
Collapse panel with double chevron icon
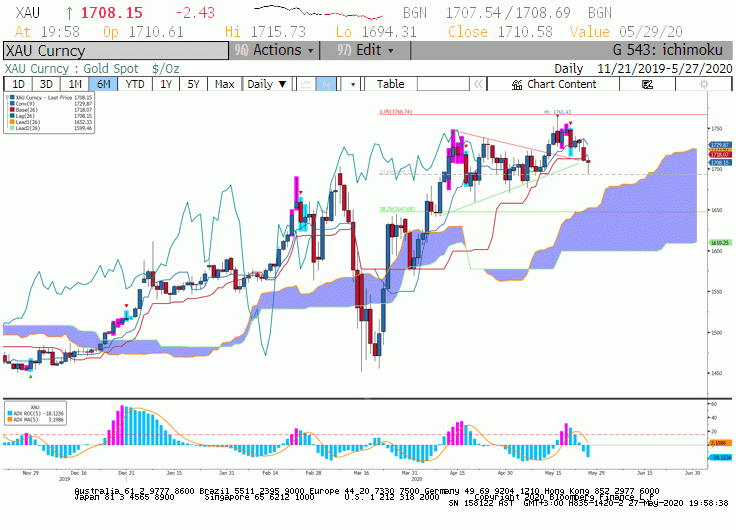[x=478, y=84]
